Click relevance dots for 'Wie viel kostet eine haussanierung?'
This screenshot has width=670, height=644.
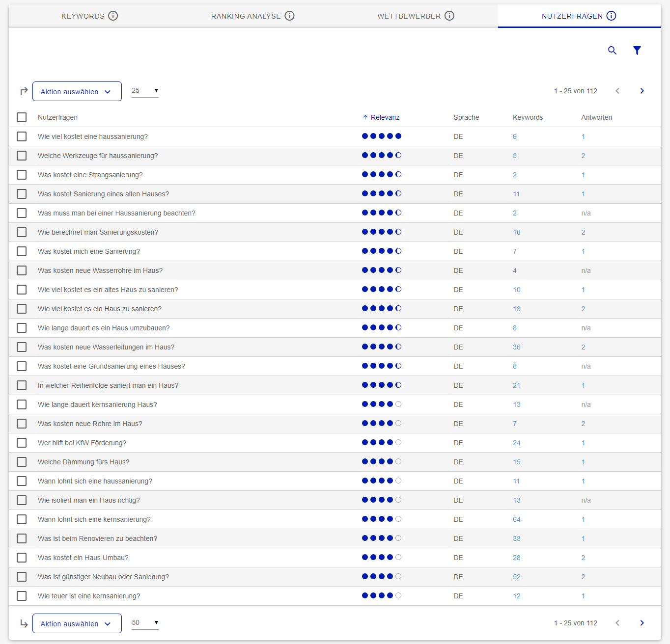point(382,136)
